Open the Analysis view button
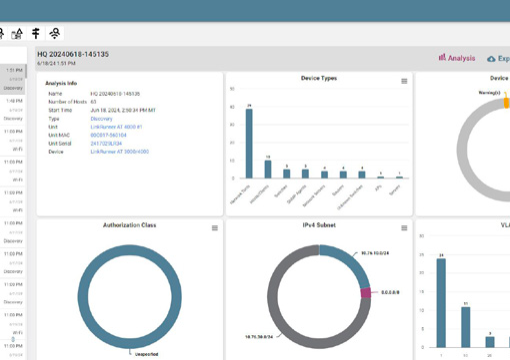The width and height of the screenshot is (510, 360). pyautogui.click(x=457, y=58)
